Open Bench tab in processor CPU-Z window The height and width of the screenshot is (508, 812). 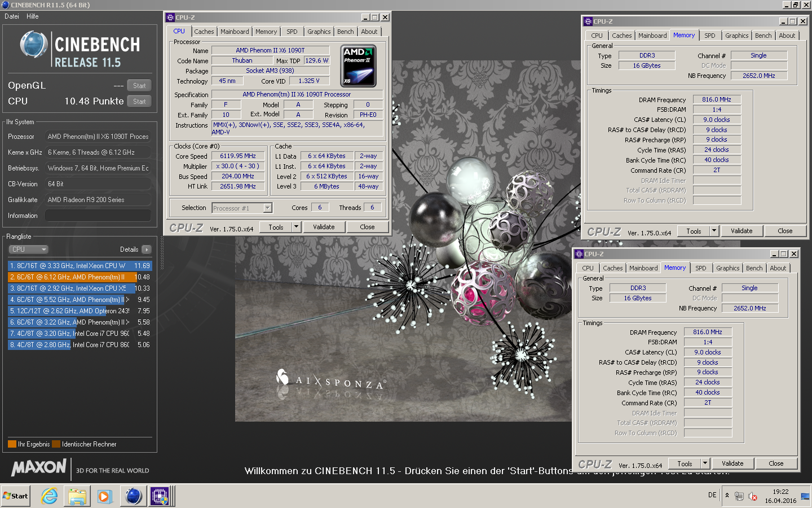(346, 32)
